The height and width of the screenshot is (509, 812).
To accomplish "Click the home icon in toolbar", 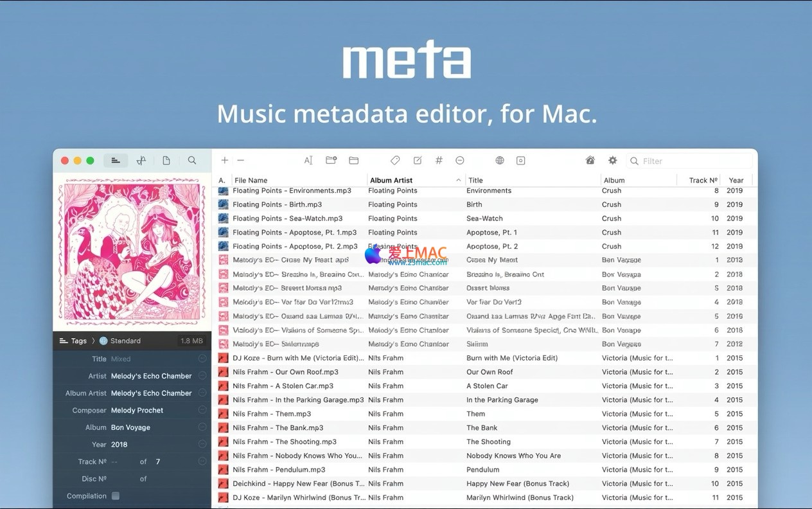I will pyautogui.click(x=590, y=161).
